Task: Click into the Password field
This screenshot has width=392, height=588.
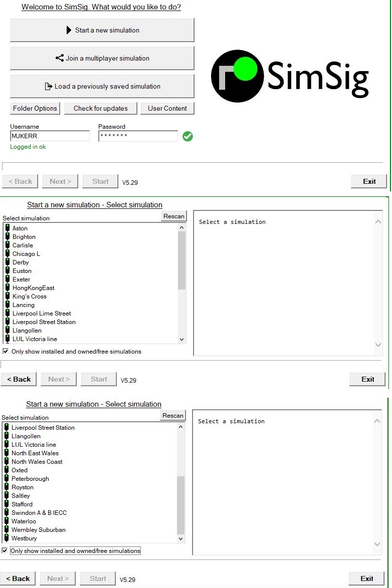Action: [x=138, y=136]
